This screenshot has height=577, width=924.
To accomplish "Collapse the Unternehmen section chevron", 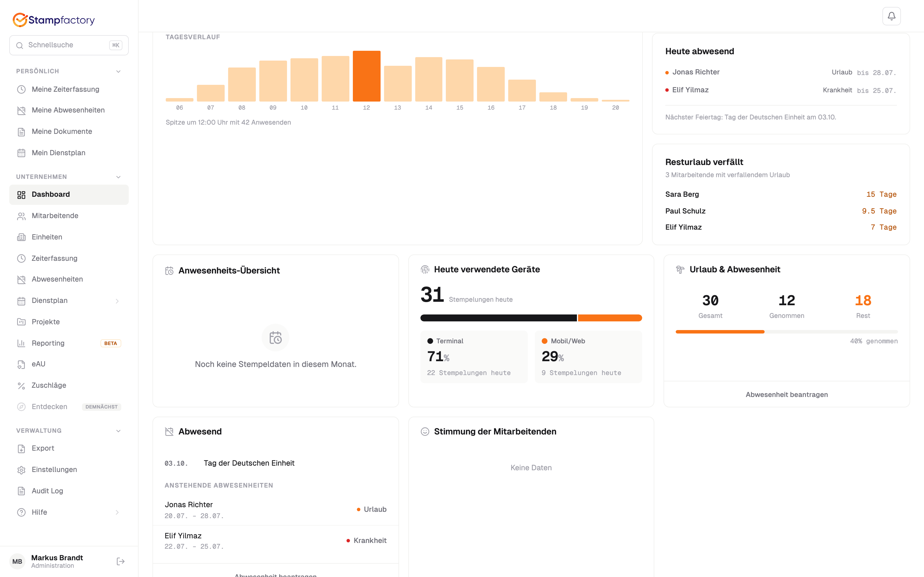I will 118,177.
